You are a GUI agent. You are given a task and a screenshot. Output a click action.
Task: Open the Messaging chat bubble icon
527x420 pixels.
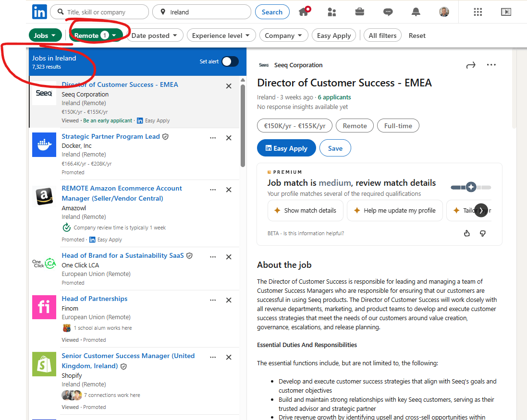click(388, 12)
